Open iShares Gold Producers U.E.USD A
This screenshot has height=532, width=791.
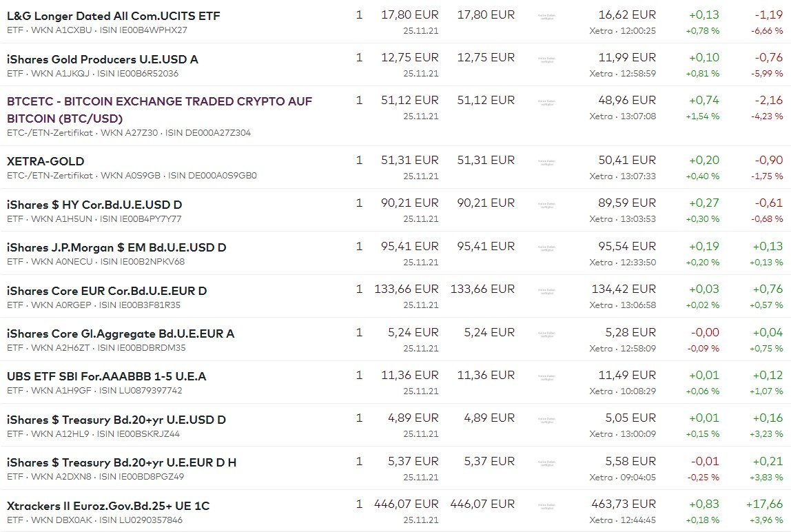tap(103, 59)
